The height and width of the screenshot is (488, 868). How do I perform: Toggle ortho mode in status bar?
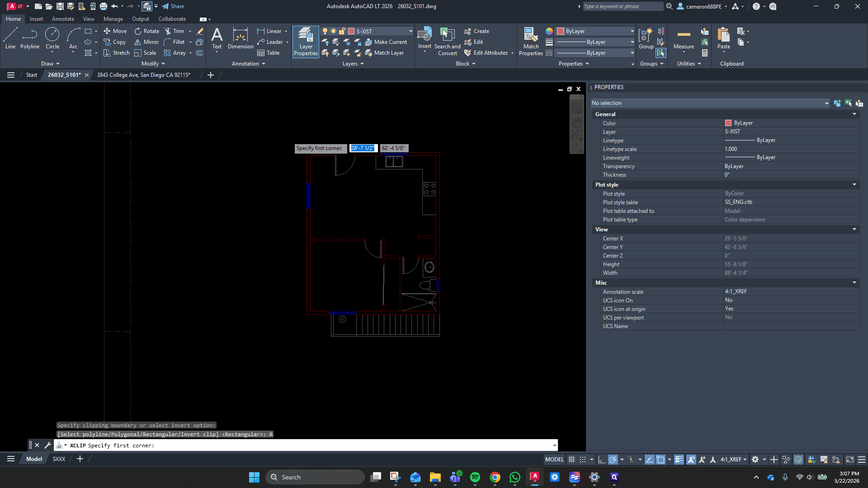pyautogui.click(x=602, y=460)
